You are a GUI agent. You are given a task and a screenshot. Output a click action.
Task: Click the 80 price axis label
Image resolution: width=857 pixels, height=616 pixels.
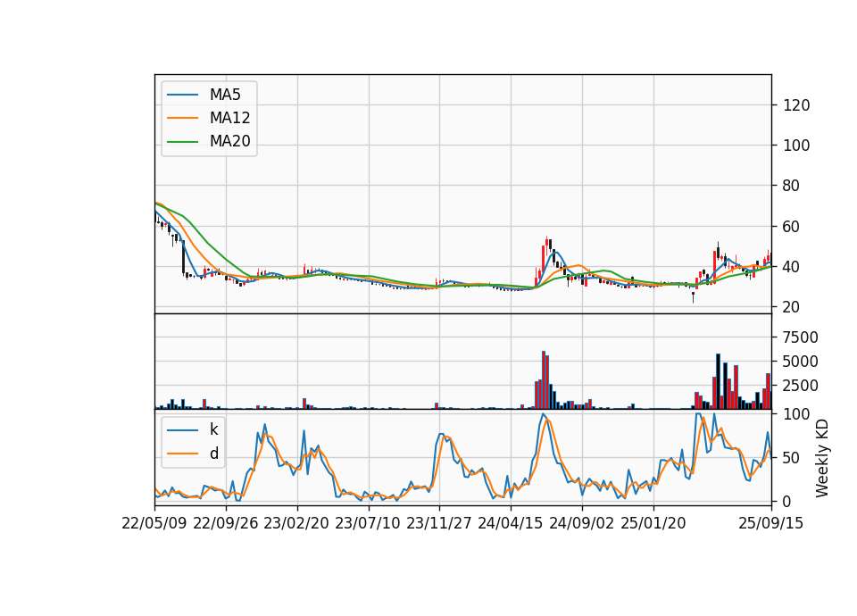(792, 186)
